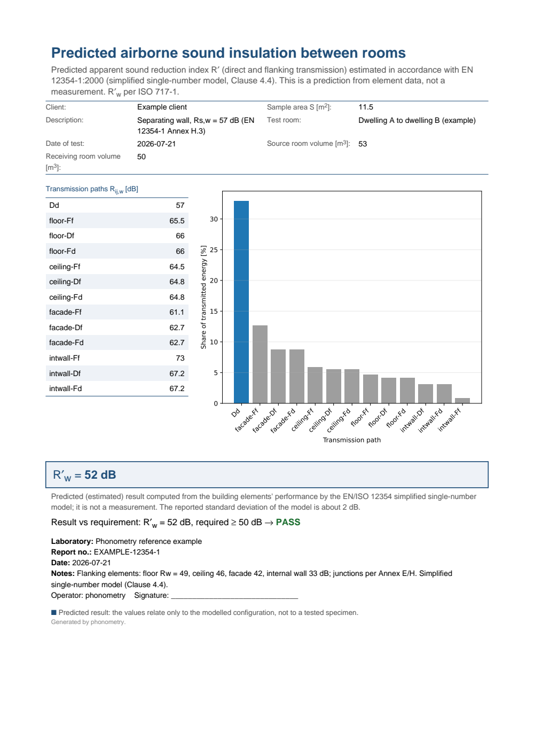The width and height of the screenshot is (534, 756).
Task: Click the date of test value 2026-07-21
Action: [x=156, y=144]
